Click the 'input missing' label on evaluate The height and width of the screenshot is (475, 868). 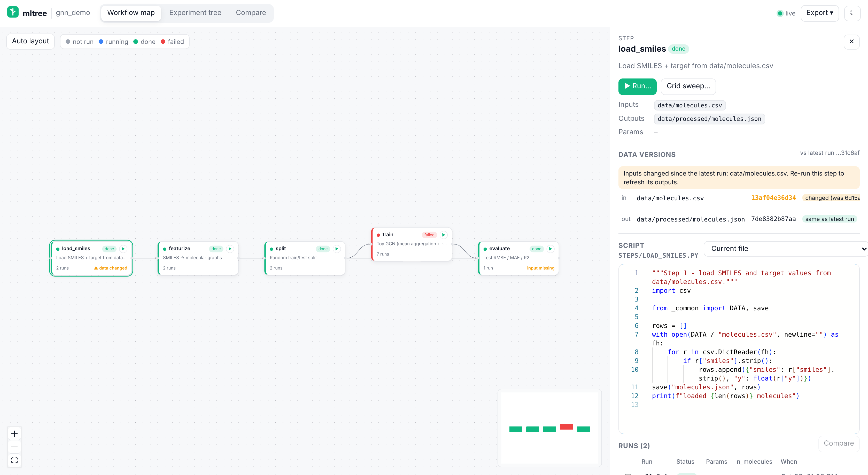[x=540, y=268]
